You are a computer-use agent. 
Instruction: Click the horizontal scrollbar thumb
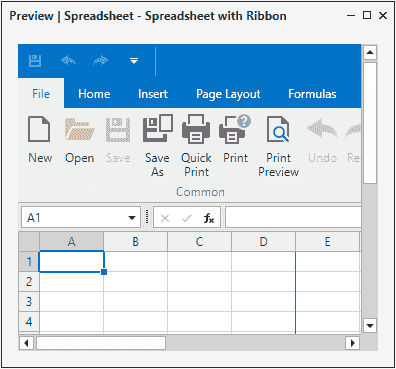tap(101, 343)
